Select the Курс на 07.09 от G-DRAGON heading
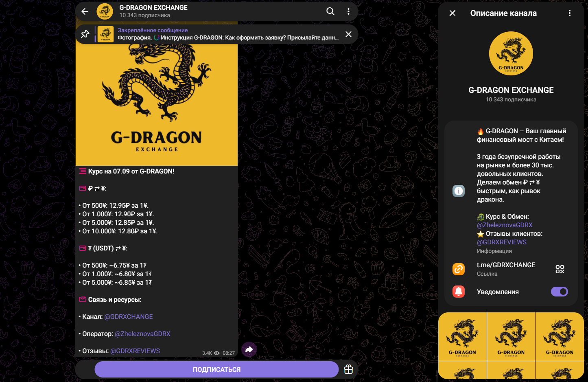Viewport: 588px width, 382px height. (x=131, y=171)
